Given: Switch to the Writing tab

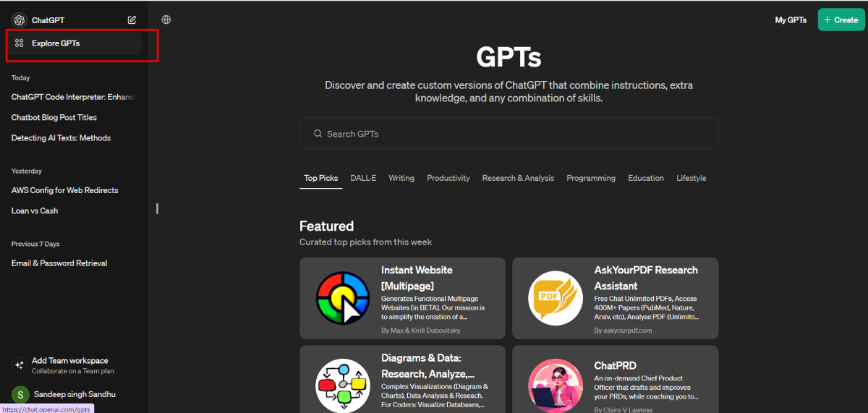Looking at the screenshot, I should [x=401, y=178].
